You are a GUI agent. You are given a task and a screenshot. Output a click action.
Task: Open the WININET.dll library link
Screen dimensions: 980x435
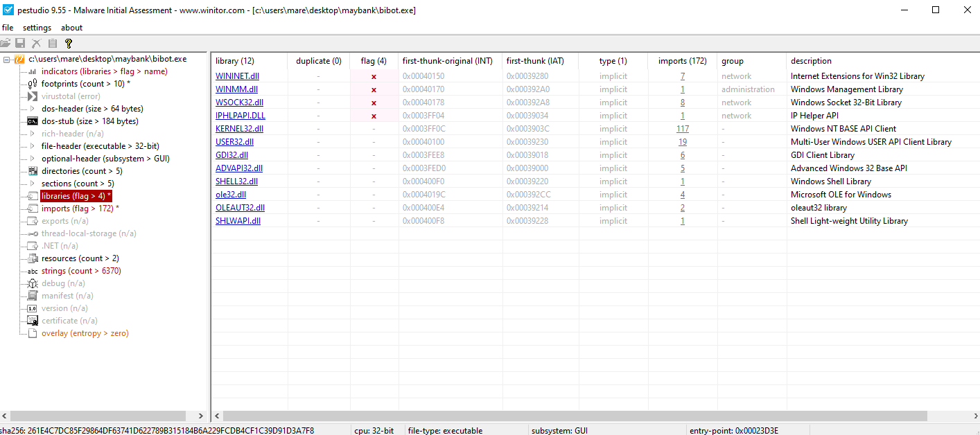coord(237,76)
